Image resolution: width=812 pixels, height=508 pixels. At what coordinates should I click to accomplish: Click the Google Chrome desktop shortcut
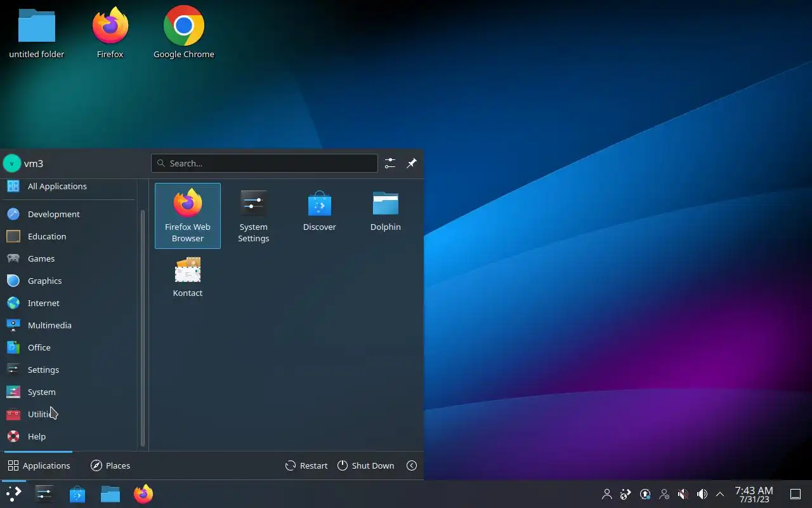point(184,34)
